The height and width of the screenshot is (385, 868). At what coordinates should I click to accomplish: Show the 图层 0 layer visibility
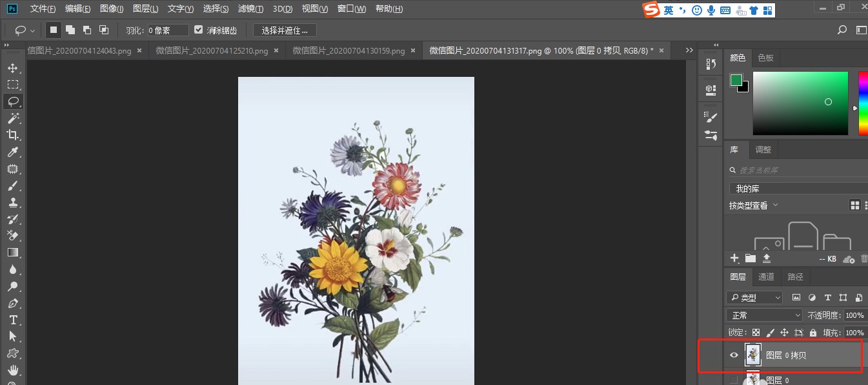pos(734,380)
